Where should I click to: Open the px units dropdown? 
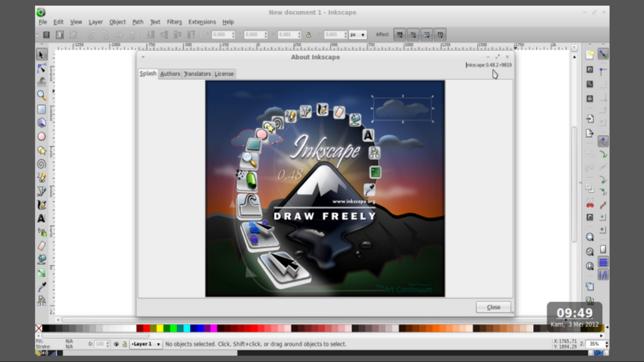pyautogui.click(x=358, y=35)
